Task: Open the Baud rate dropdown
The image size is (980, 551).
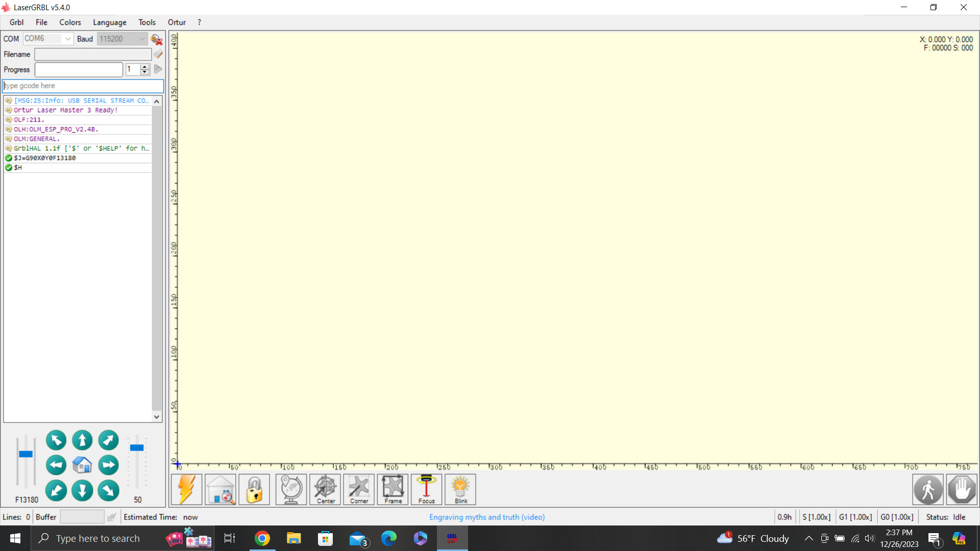Action: (x=142, y=39)
